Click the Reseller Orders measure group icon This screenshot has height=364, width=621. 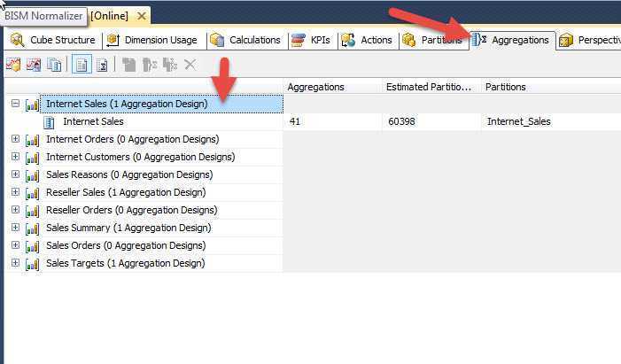pos(32,211)
